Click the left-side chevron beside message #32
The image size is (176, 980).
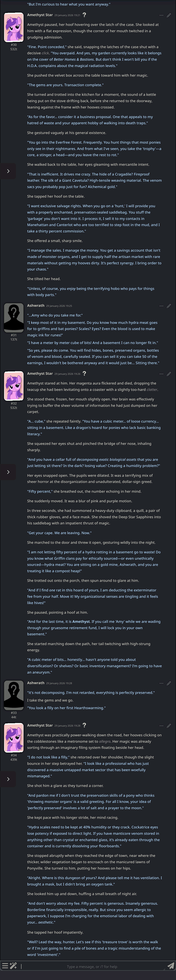8,472
